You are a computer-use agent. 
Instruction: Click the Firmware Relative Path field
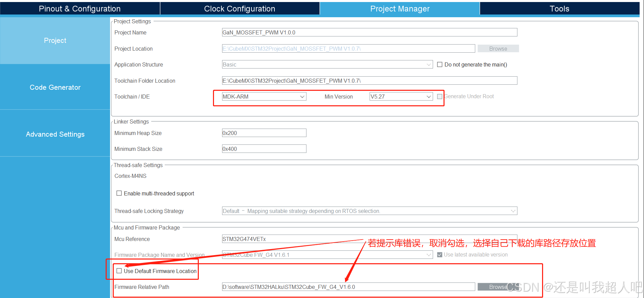pos(348,287)
